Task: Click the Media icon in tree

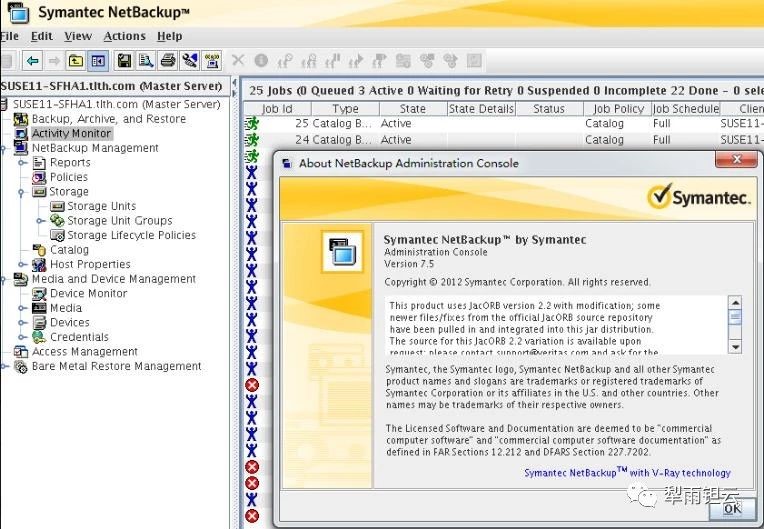Action: pos(39,308)
